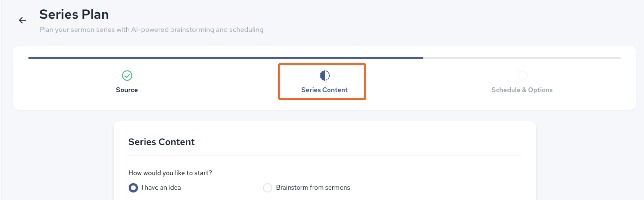This screenshot has width=644, height=200.
Task: Select the 'I have an idea' radio button
Action: tap(133, 188)
